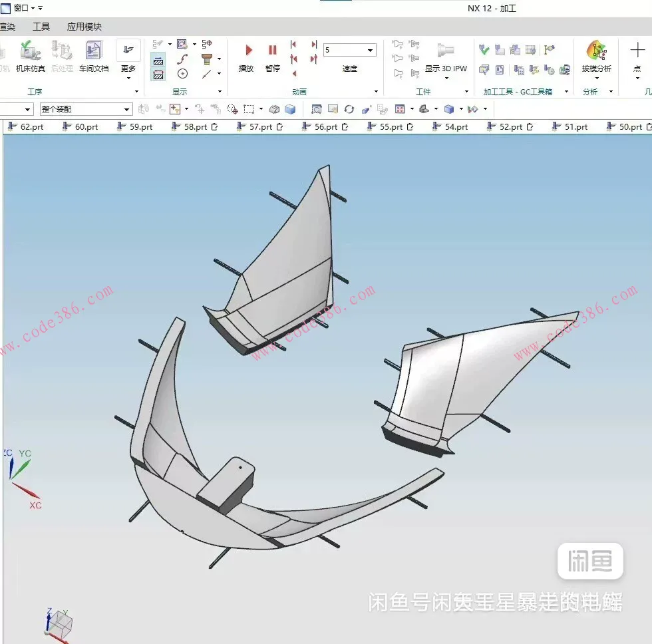Click the blue shaded cube icon

pos(290,109)
